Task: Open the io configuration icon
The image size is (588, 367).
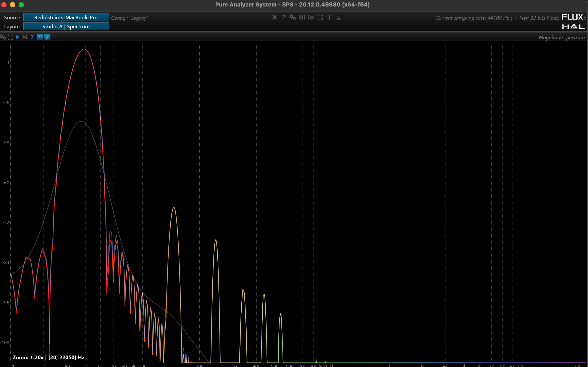Action: 311,17
